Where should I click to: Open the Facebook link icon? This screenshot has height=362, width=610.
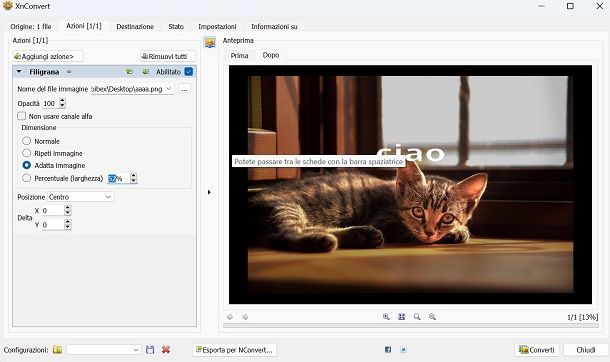click(388, 350)
